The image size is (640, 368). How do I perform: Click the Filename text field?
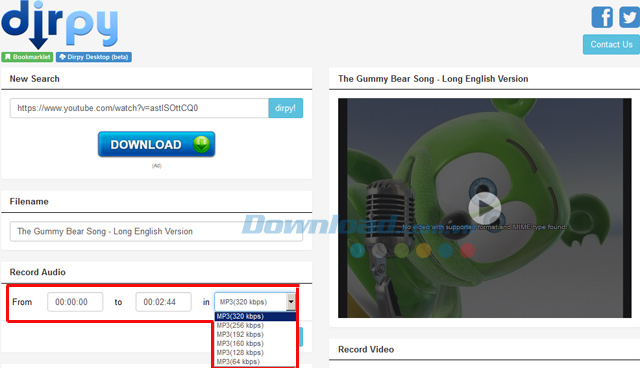[156, 231]
